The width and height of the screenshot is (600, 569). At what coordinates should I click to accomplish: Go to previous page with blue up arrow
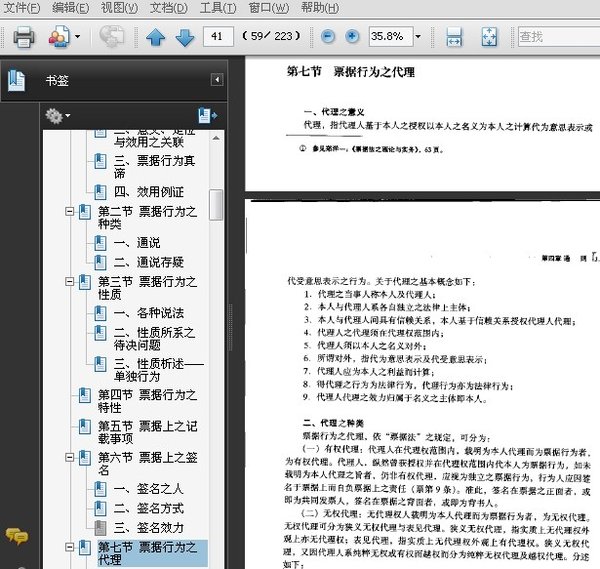(x=156, y=37)
